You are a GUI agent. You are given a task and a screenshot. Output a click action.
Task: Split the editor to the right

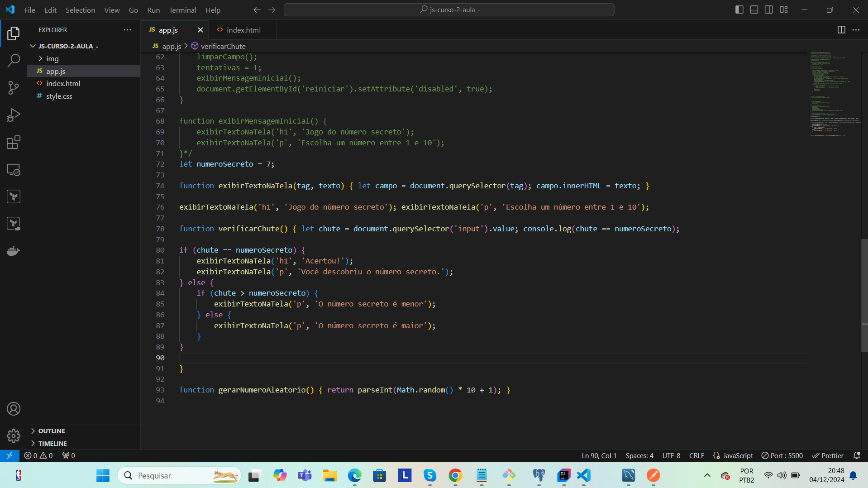841,30
